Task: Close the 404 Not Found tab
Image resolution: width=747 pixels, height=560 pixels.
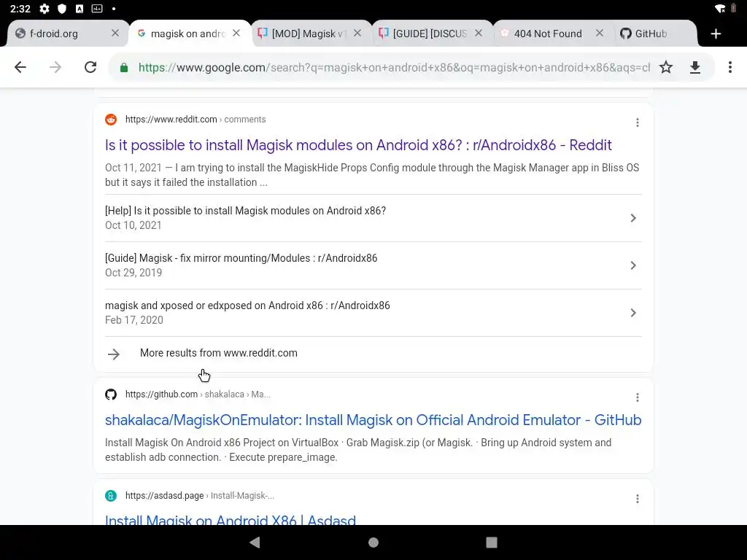Action: point(600,33)
